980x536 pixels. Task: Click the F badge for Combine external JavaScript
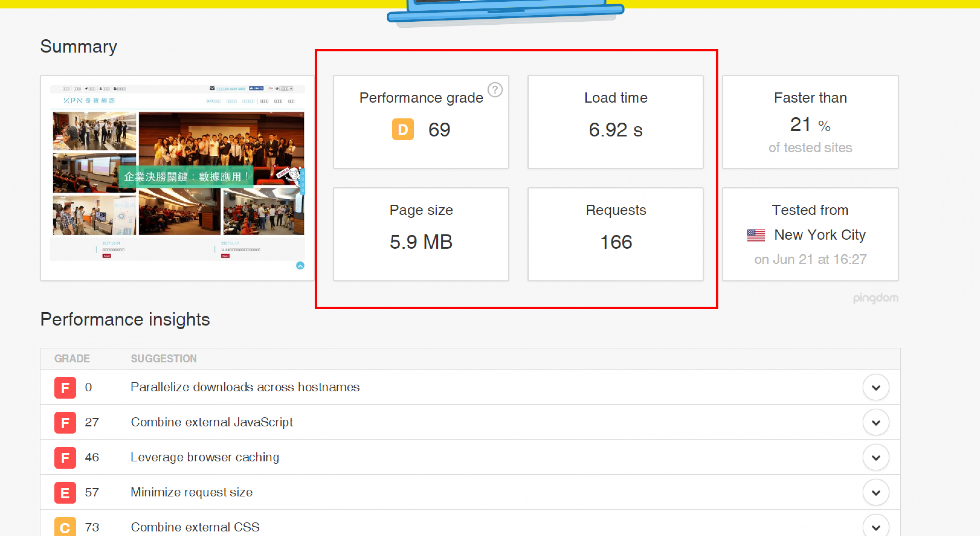65,422
